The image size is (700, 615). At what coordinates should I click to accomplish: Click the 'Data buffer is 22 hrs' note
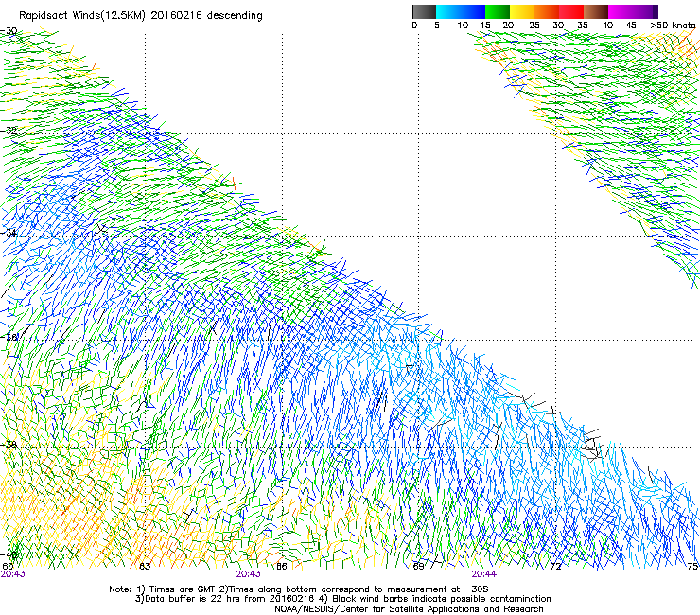(x=193, y=599)
